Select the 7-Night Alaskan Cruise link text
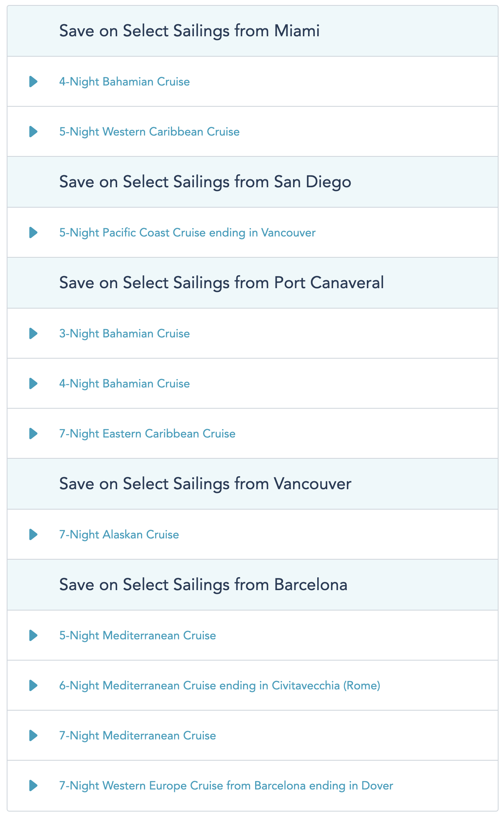This screenshot has width=504, height=817. (119, 535)
